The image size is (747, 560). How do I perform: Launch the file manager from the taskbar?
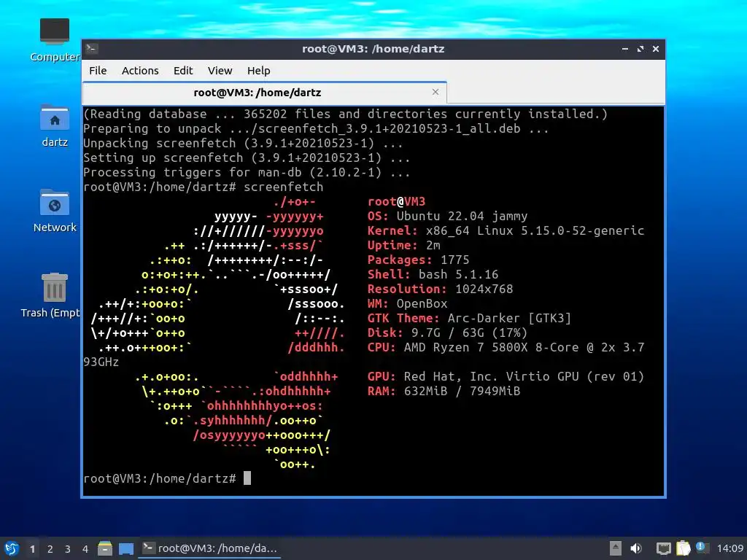click(105, 548)
